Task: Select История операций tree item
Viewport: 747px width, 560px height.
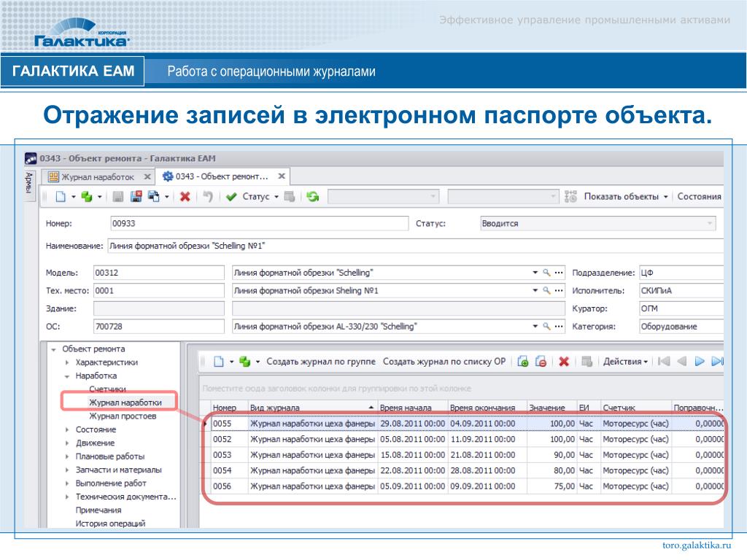Action: point(111,524)
